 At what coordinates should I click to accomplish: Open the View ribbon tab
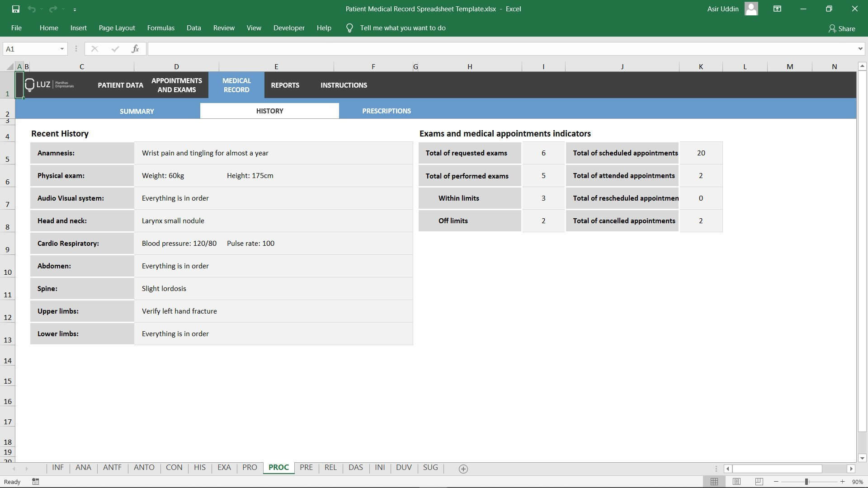(x=254, y=28)
